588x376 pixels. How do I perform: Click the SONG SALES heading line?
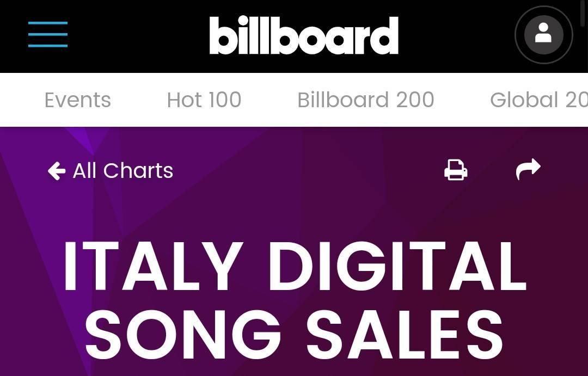click(x=293, y=335)
